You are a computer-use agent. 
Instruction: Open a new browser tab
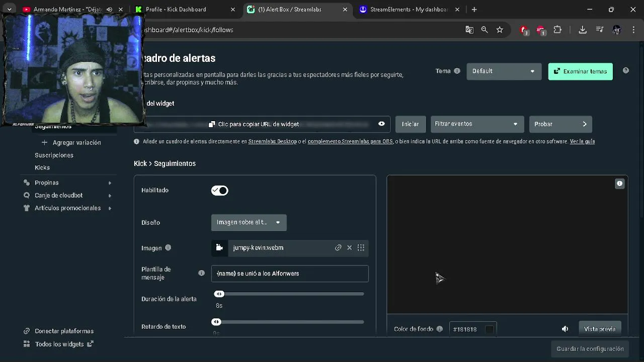[474, 9]
